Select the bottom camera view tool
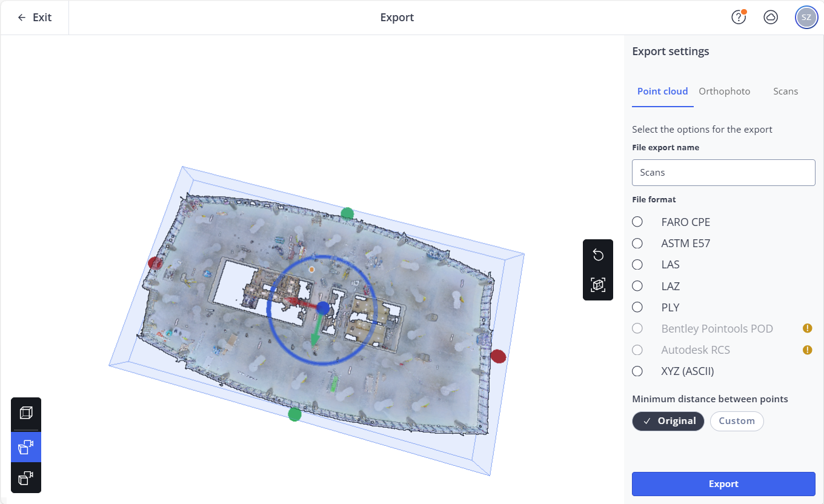This screenshot has width=824, height=504. pyautogui.click(x=26, y=478)
